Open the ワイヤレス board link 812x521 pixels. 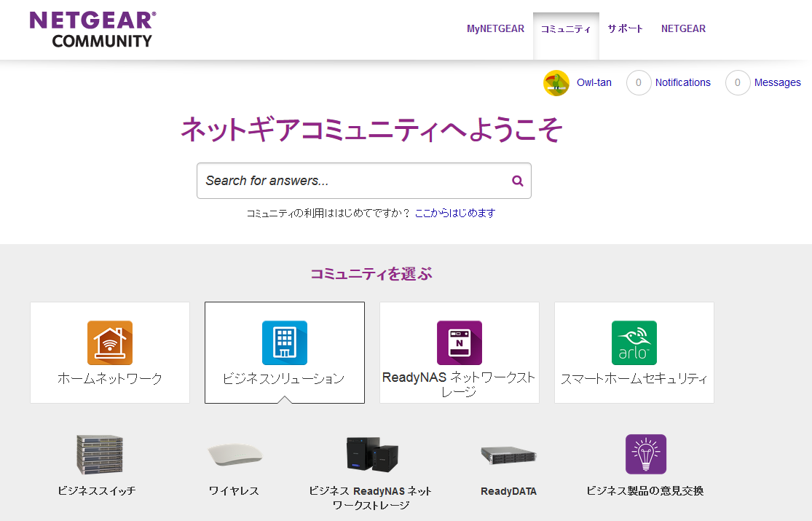pyautogui.click(x=234, y=491)
